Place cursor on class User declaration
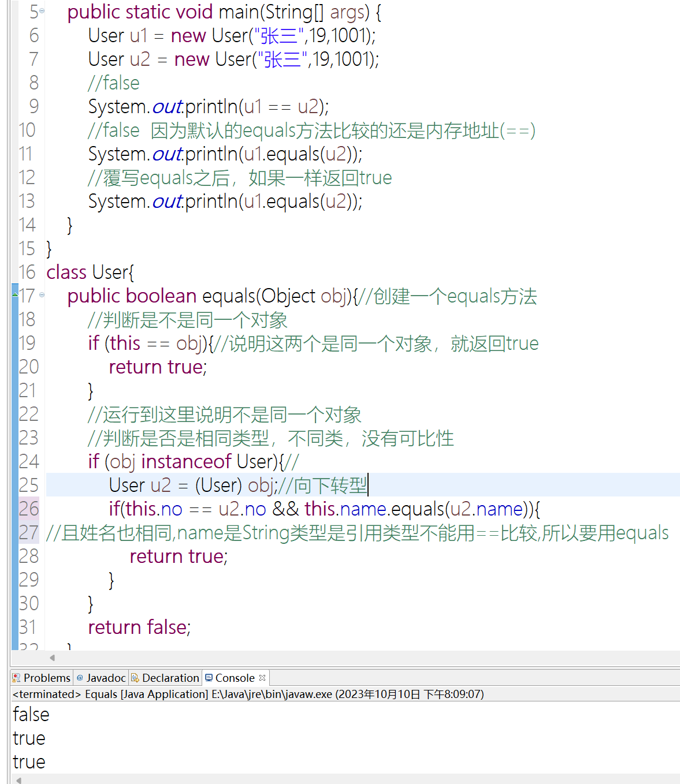 click(x=110, y=272)
